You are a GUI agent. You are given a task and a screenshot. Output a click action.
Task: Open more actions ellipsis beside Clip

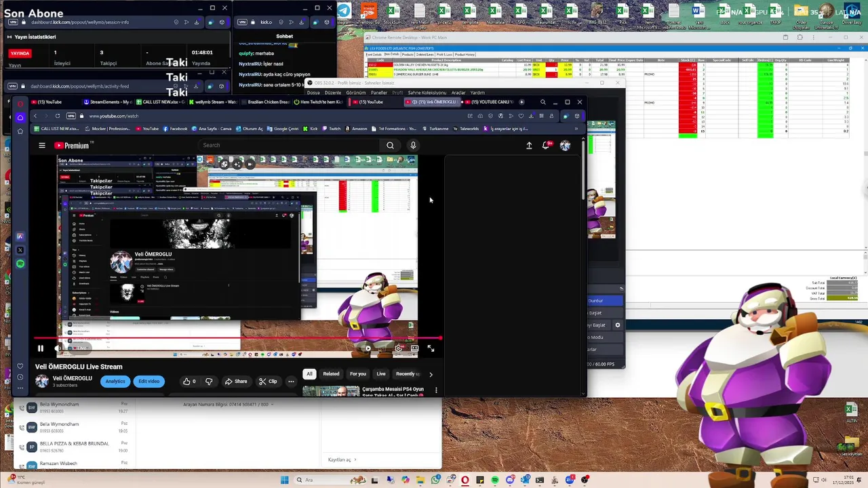coord(291,381)
